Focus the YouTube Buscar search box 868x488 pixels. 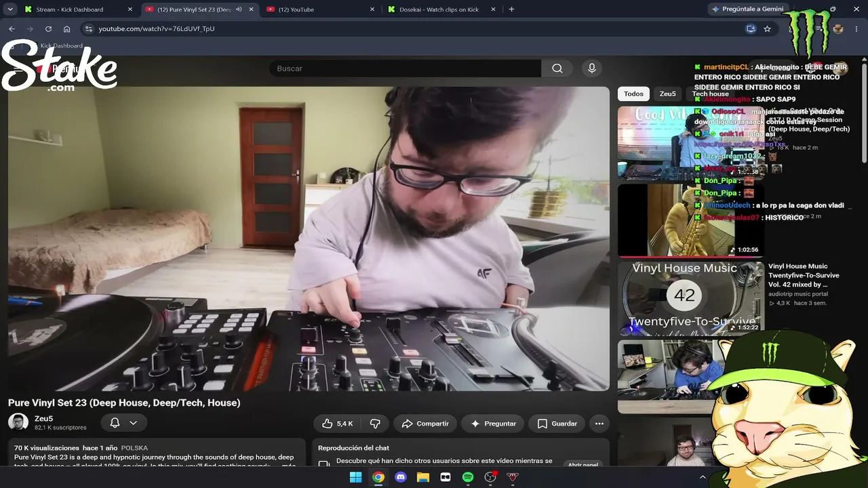tap(405, 68)
